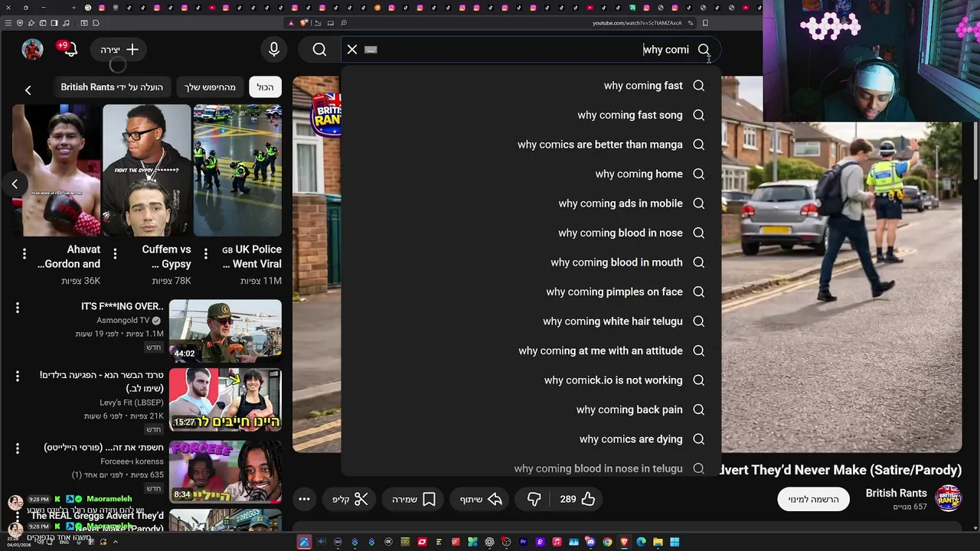The width and height of the screenshot is (980, 551).
Task: Choose suggestion 'why coming white hair telugu'
Action: click(531, 321)
